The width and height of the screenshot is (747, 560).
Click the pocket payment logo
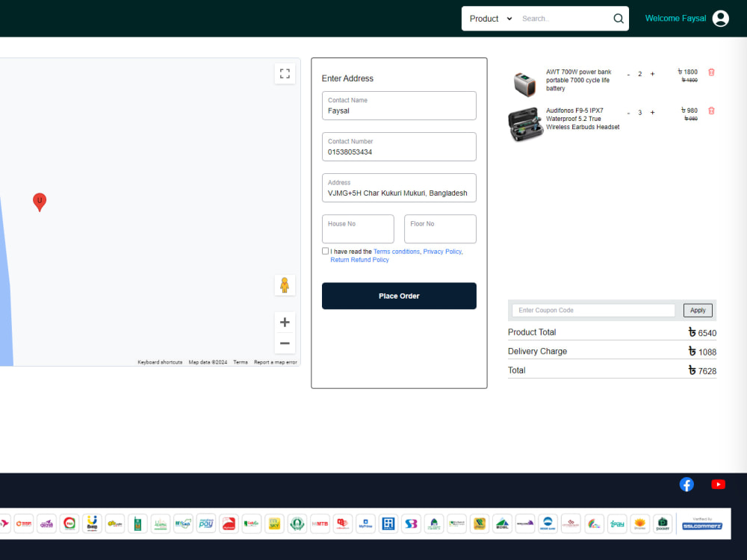pyautogui.click(x=663, y=524)
